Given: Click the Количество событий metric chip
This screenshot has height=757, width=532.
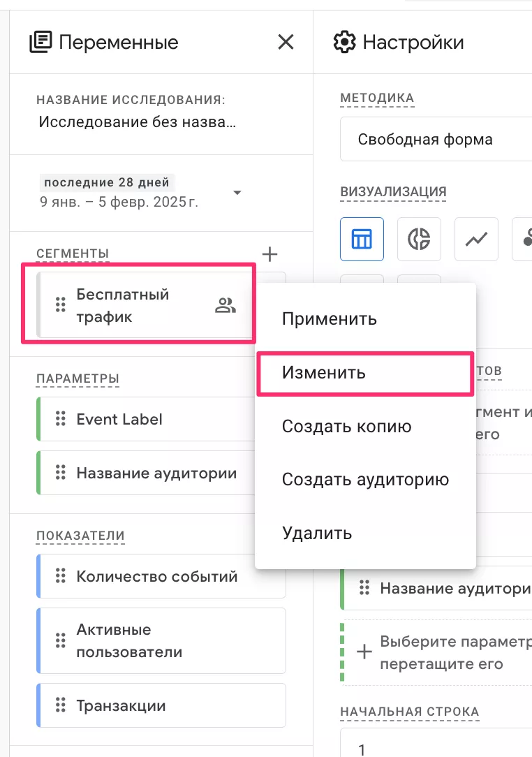Looking at the screenshot, I should [x=161, y=576].
